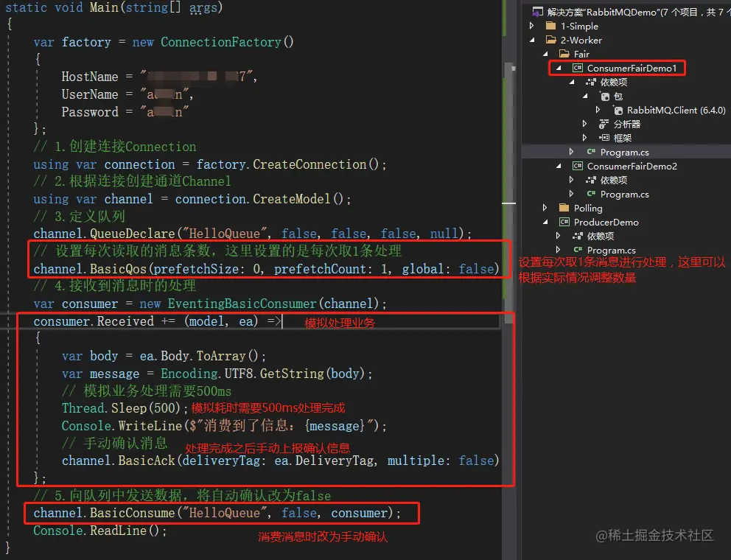Image resolution: width=731 pixels, height=560 pixels.
Task: Click the 'UserName' property in code
Action: pyautogui.click(x=90, y=94)
